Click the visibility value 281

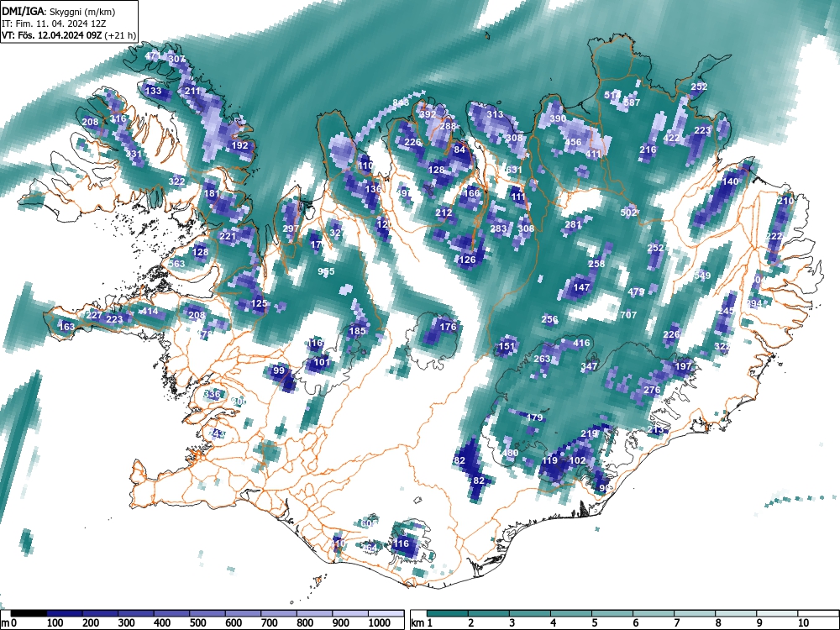(x=573, y=224)
